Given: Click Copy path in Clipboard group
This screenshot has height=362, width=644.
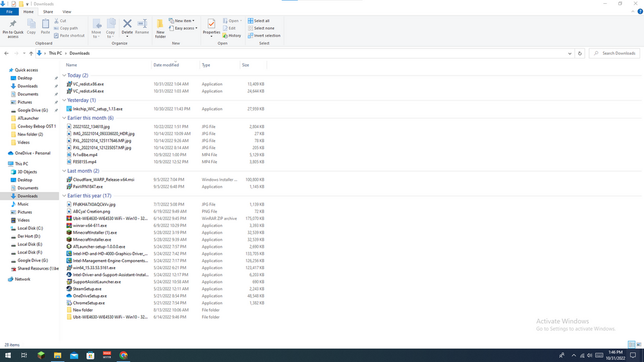Looking at the screenshot, I should point(66,28).
